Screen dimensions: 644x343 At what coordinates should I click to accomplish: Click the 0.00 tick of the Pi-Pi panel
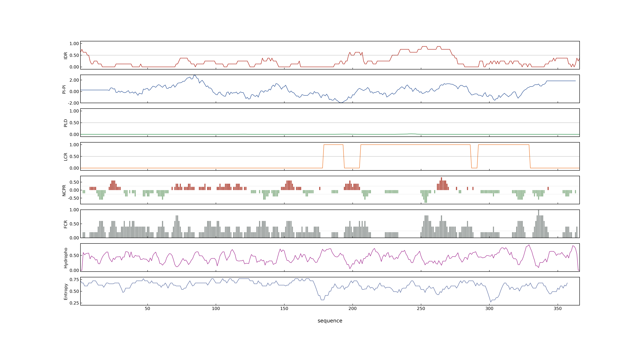[x=74, y=92]
